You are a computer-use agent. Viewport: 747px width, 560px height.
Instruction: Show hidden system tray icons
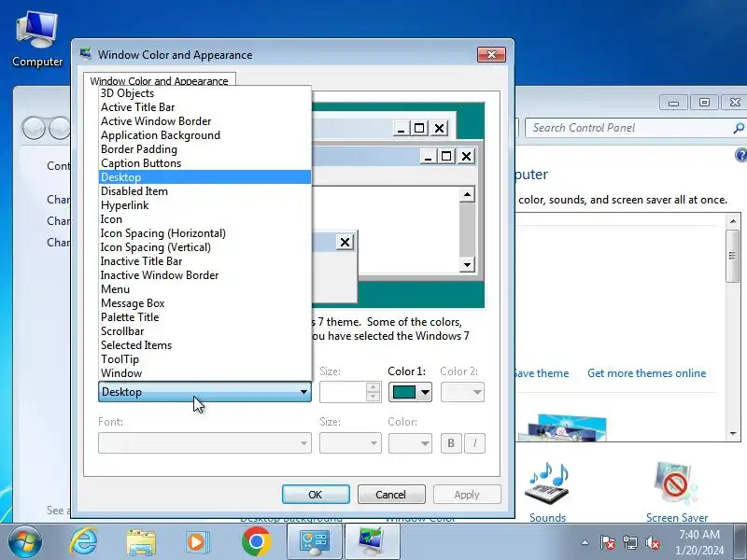click(x=585, y=542)
